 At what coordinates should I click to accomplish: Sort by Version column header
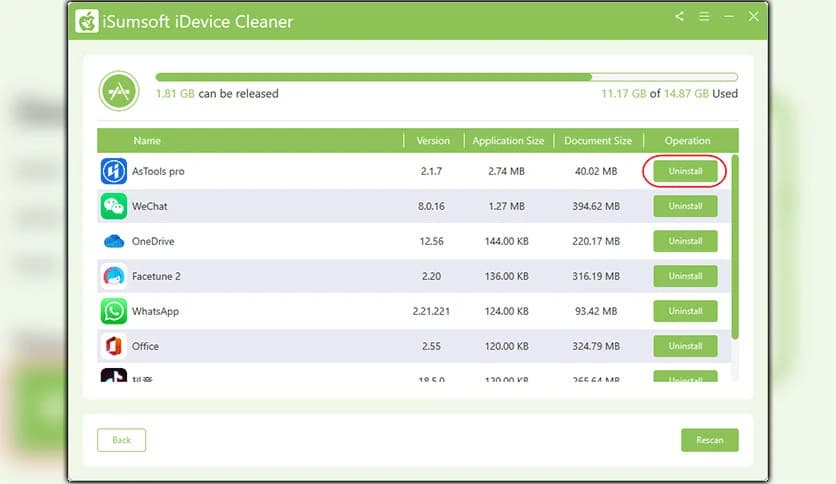pos(433,141)
